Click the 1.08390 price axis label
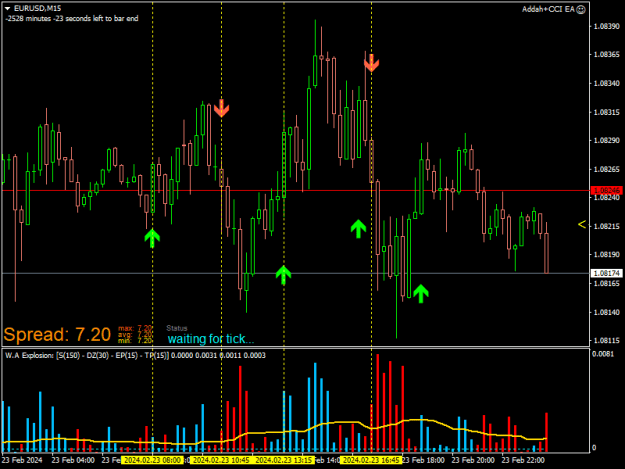Screen dimensions: 625x469 click(607, 26)
